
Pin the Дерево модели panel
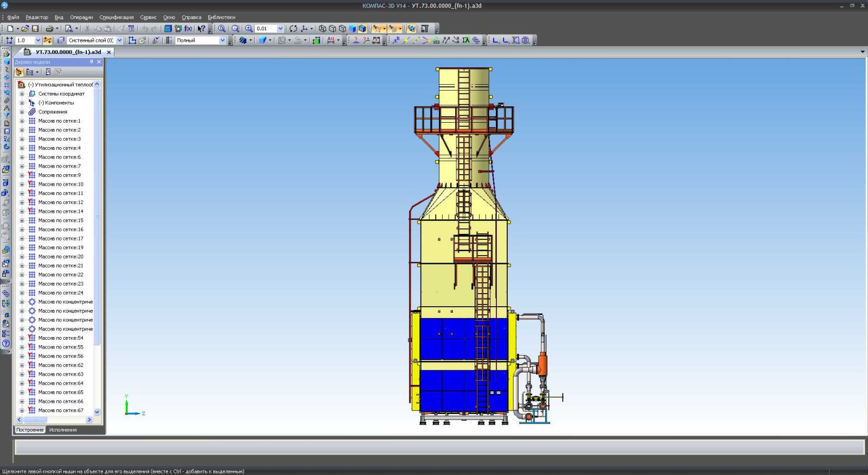[x=91, y=62]
